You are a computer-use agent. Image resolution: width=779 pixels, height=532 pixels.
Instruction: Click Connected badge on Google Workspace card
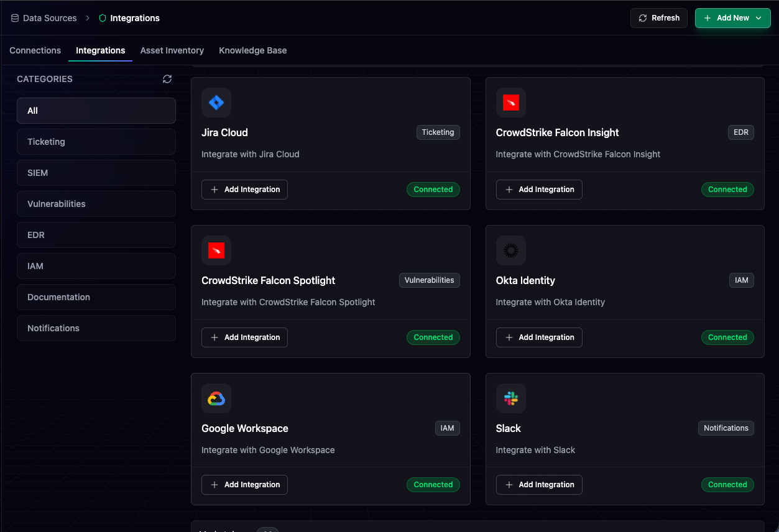pyautogui.click(x=433, y=485)
